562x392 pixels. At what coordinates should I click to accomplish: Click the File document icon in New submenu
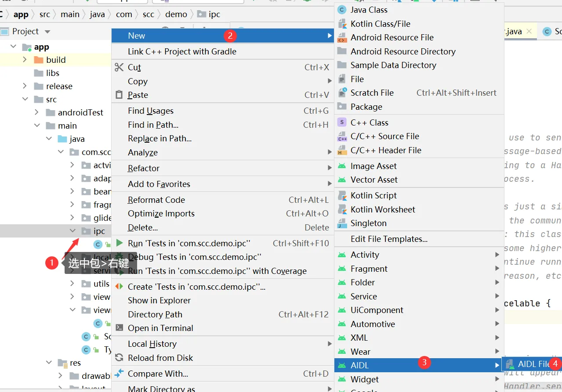[342, 79]
